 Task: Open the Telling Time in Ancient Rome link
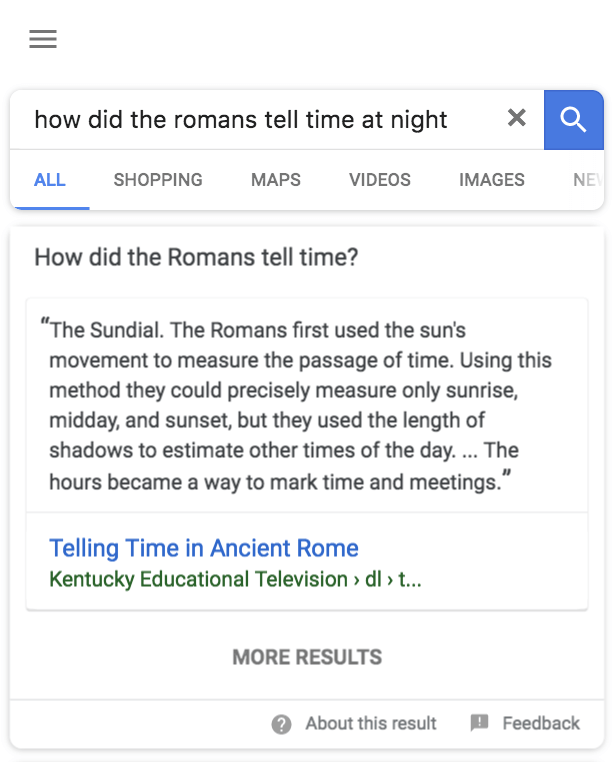(204, 548)
